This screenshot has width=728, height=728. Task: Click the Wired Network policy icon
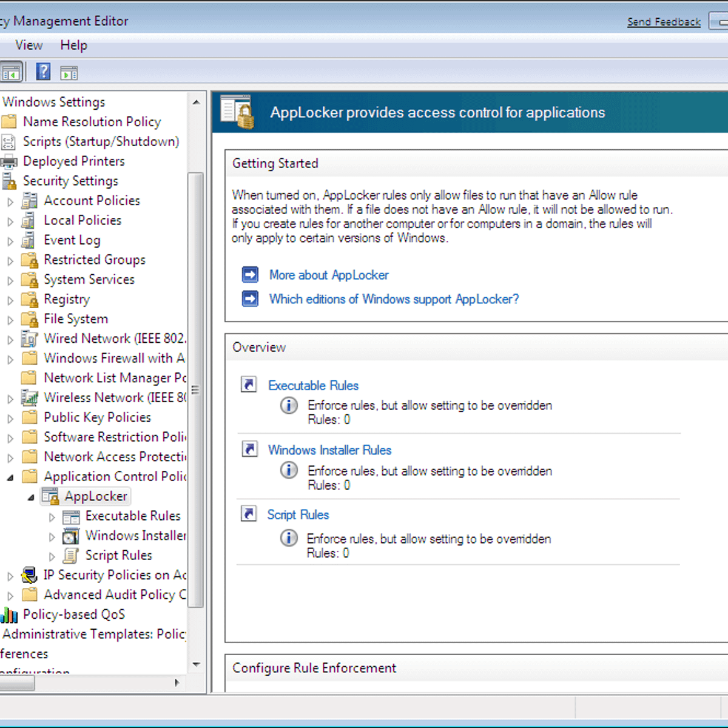pos(29,339)
